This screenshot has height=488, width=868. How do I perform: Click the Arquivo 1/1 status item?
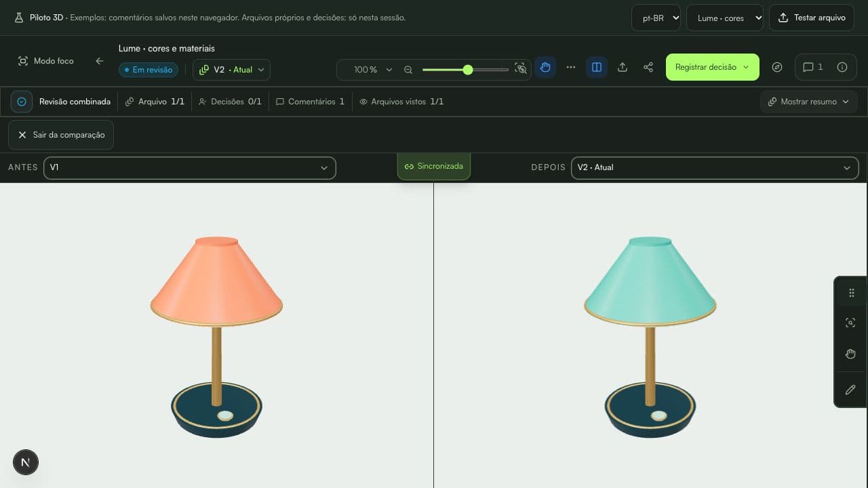pyautogui.click(x=155, y=102)
